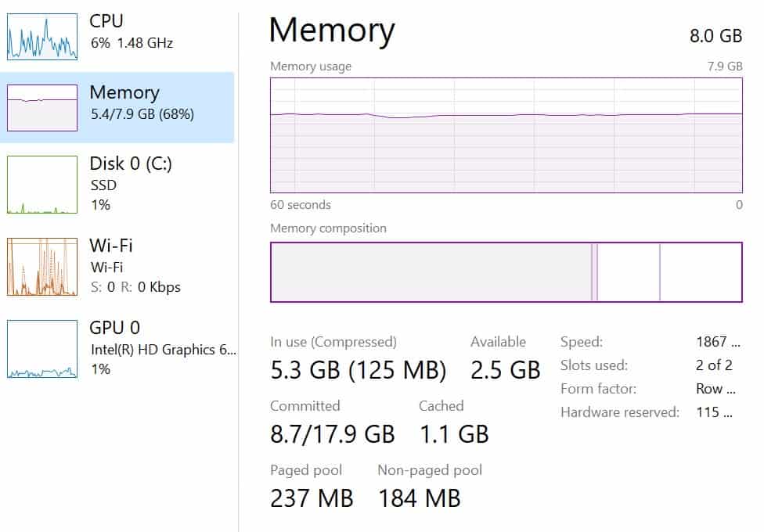
Task: Click the Memory usage graph area
Action: 506,135
